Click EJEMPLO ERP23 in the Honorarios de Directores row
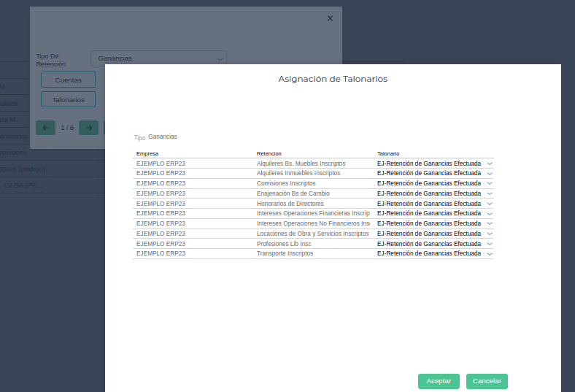Image resolution: width=575 pixels, height=392 pixels. 161,204
